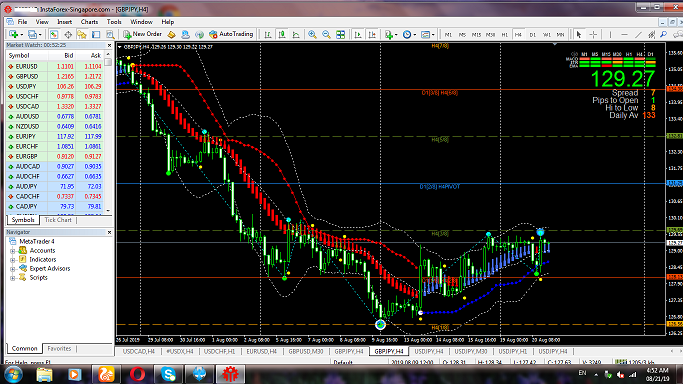Select the crosshair tool
This screenshot has width=683, height=384.
(593, 34)
